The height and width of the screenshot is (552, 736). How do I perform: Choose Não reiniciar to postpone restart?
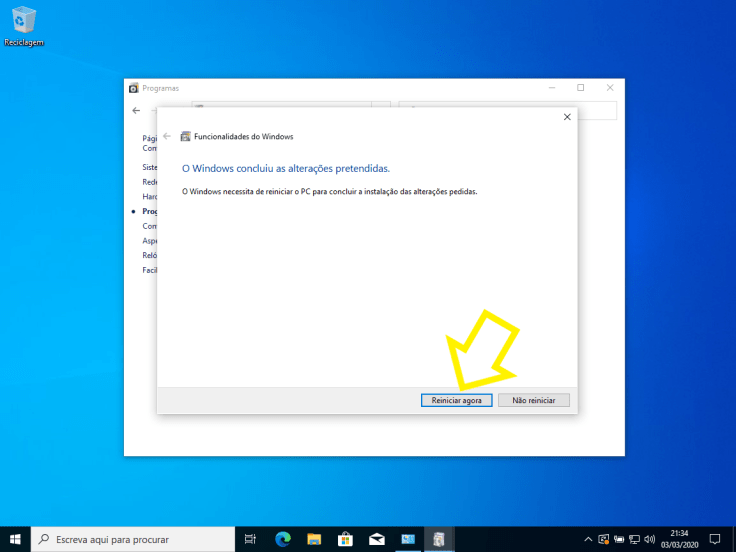point(534,400)
